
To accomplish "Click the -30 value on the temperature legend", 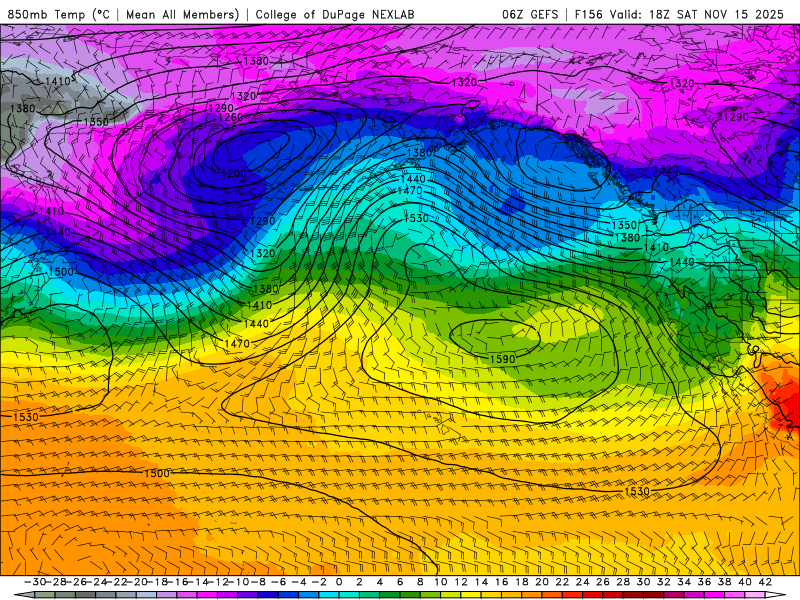I will coord(34,582).
